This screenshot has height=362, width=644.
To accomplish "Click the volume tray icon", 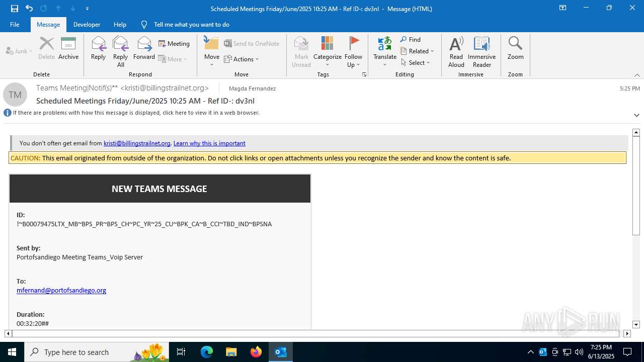I will [579, 352].
